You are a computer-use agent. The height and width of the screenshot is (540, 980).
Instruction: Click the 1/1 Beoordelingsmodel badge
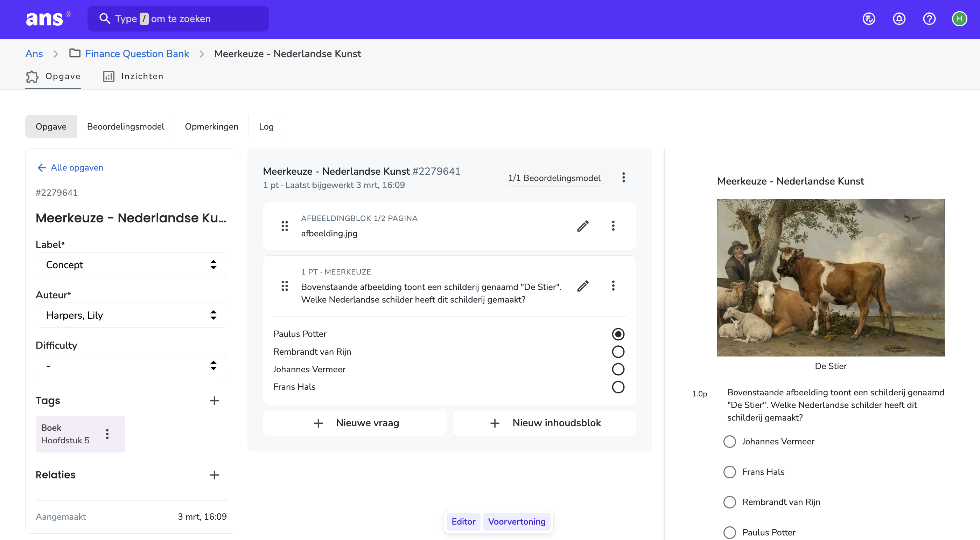[x=554, y=178]
